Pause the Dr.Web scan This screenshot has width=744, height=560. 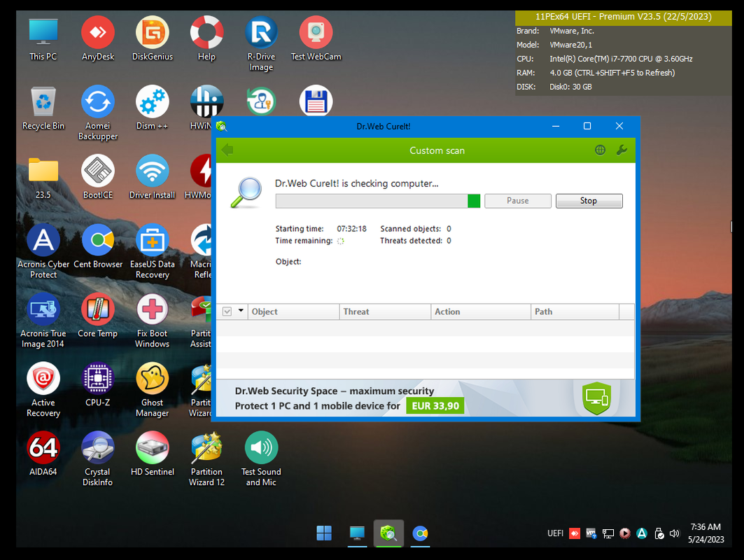(x=518, y=201)
